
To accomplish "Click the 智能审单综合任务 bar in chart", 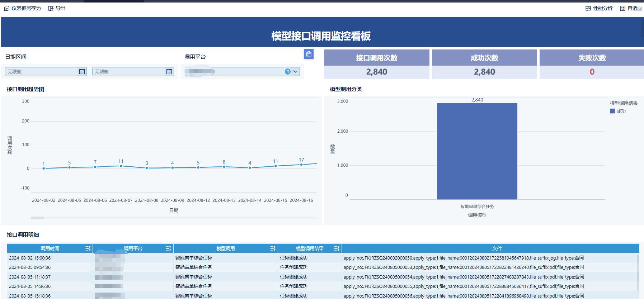I will tap(477, 151).
